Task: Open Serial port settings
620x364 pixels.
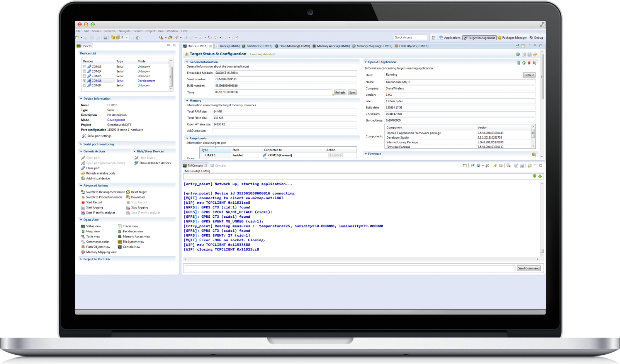Action: point(99,136)
